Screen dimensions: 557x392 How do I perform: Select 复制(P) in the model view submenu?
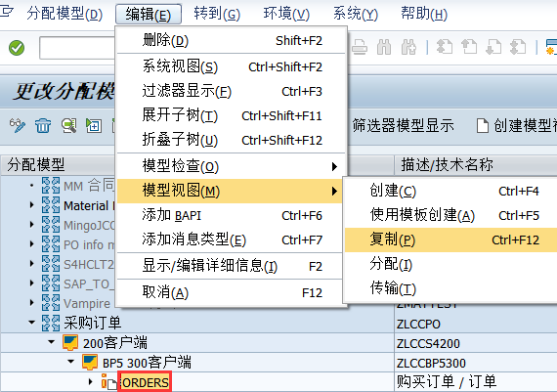point(450,240)
